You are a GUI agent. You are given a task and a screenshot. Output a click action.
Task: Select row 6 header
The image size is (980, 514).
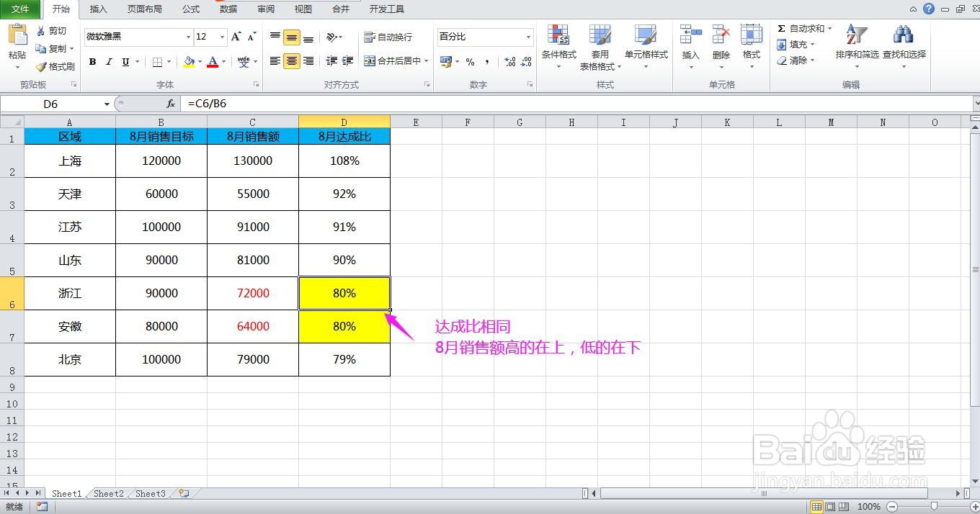pos(12,294)
